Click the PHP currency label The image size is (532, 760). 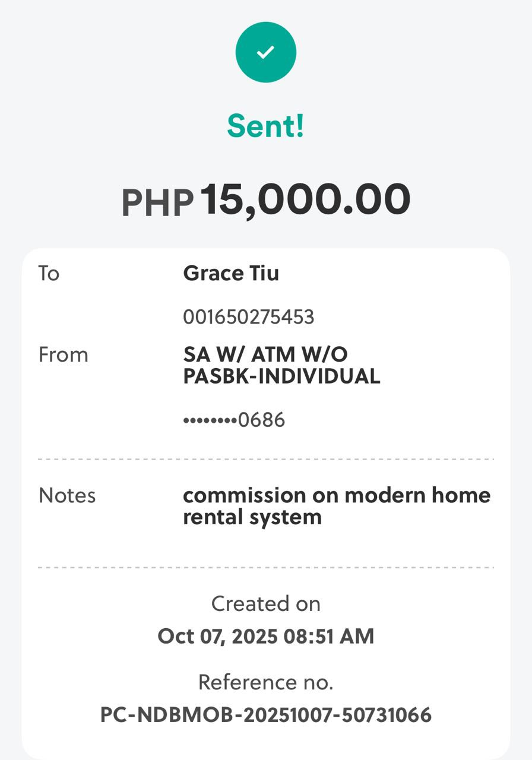[x=157, y=202]
